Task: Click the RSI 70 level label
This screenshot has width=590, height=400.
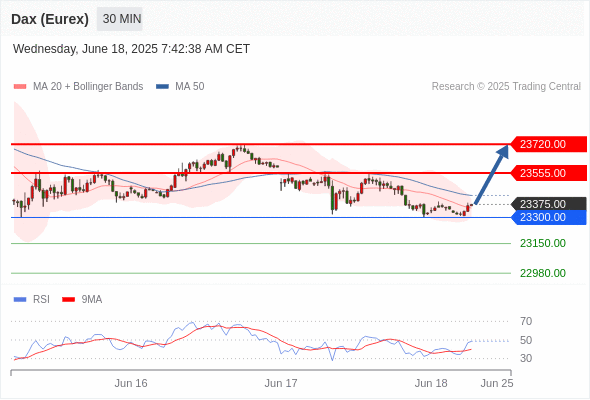Action: tap(526, 321)
